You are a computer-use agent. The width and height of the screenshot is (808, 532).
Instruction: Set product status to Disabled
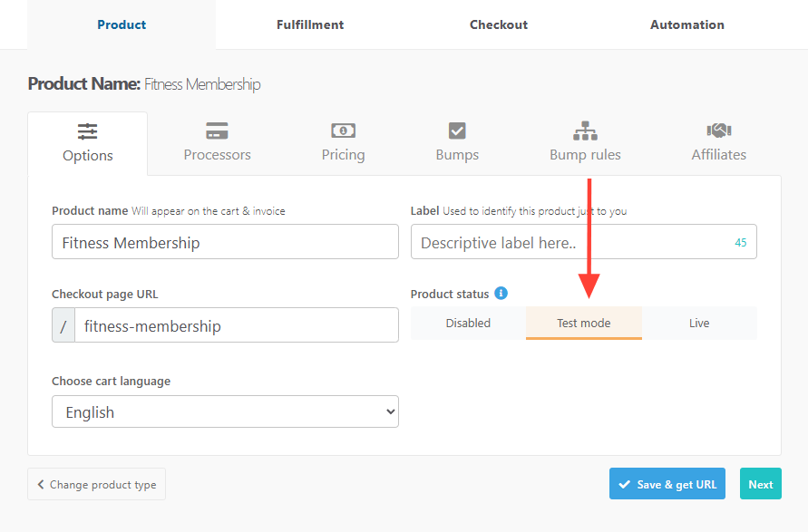pyautogui.click(x=468, y=324)
